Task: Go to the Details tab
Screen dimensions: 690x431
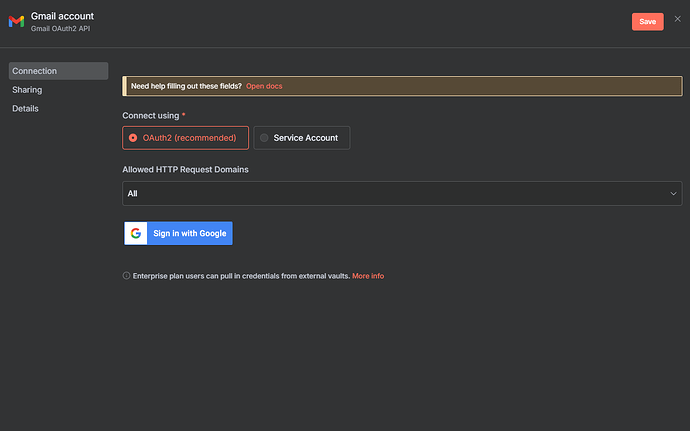Action: (x=25, y=108)
